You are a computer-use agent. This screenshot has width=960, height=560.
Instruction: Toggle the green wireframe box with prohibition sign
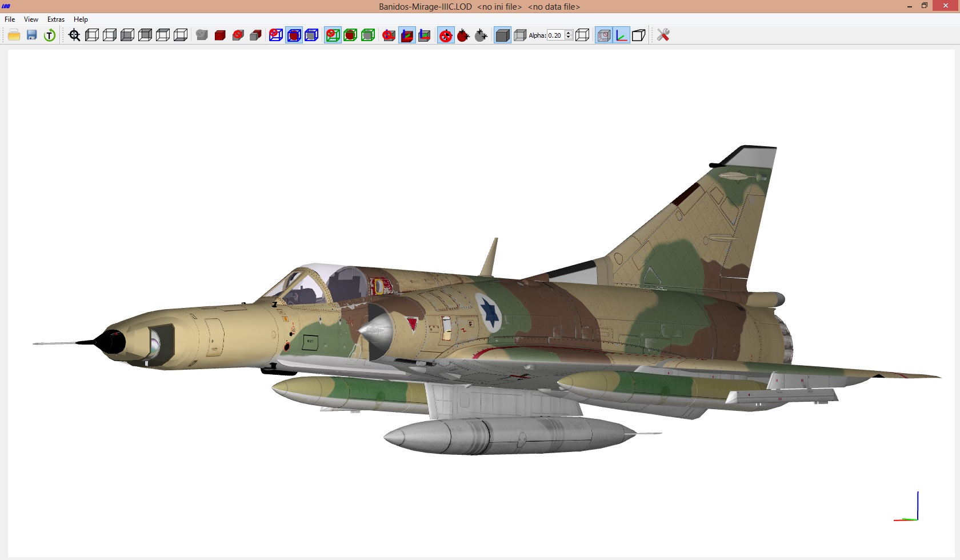pyautogui.click(x=333, y=35)
